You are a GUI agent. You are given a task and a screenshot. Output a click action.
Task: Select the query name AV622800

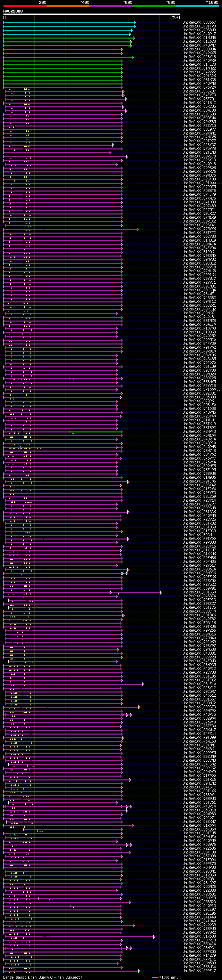tap(13, 11)
